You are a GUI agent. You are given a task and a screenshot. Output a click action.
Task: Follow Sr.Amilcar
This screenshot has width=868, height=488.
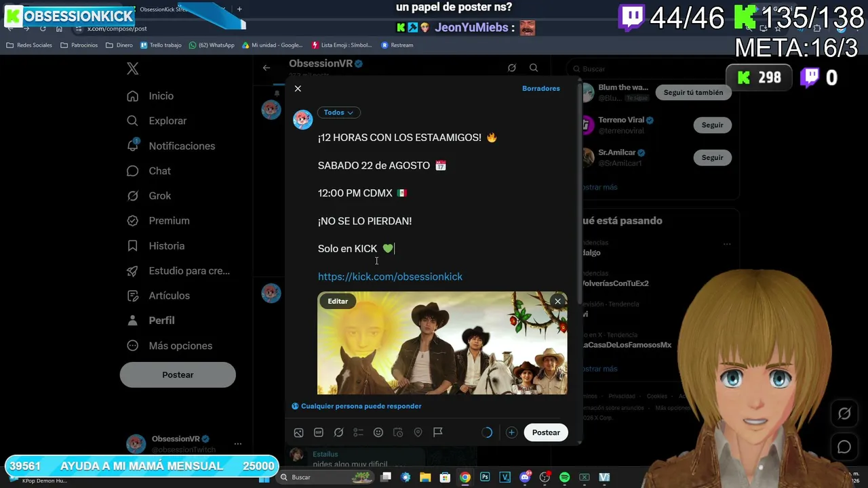[x=712, y=157]
